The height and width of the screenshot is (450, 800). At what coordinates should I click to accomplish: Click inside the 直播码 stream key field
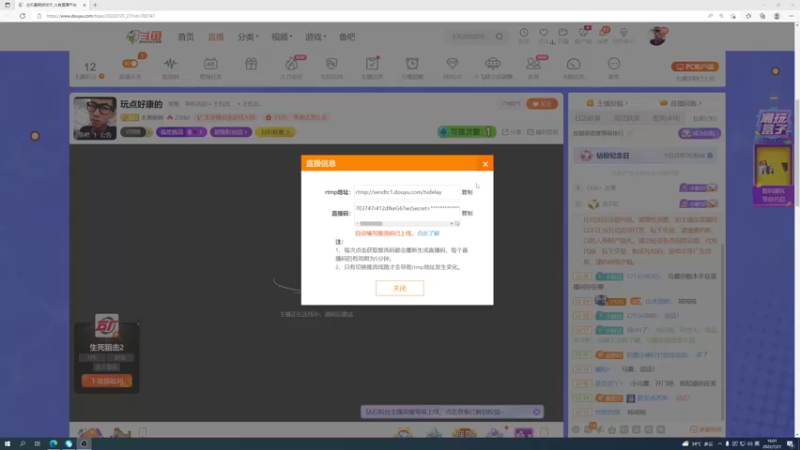point(407,209)
